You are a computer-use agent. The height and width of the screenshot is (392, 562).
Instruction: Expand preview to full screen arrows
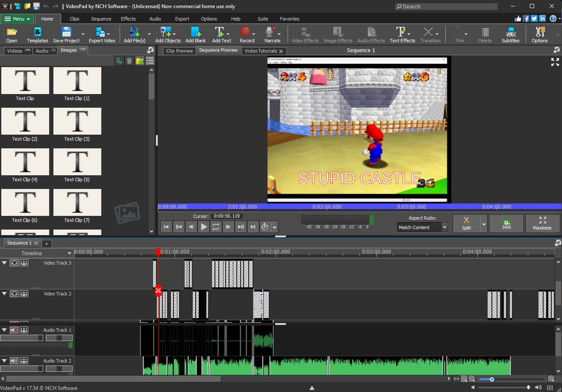555,62
